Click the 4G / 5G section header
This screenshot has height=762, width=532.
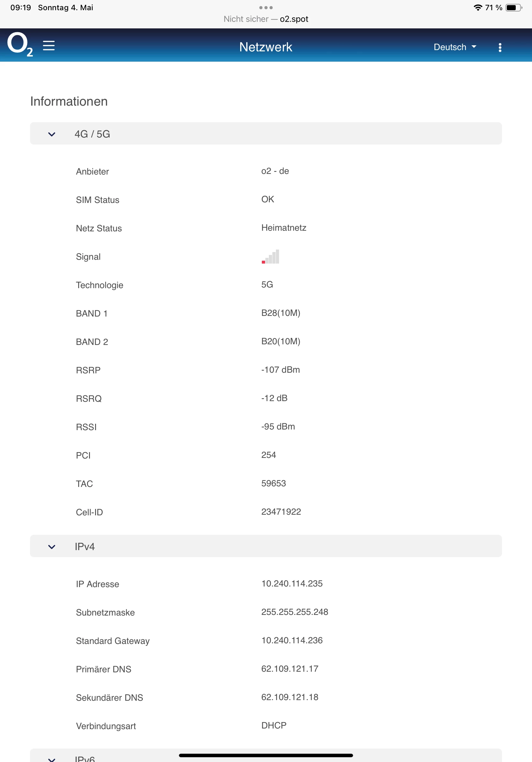(92, 134)
